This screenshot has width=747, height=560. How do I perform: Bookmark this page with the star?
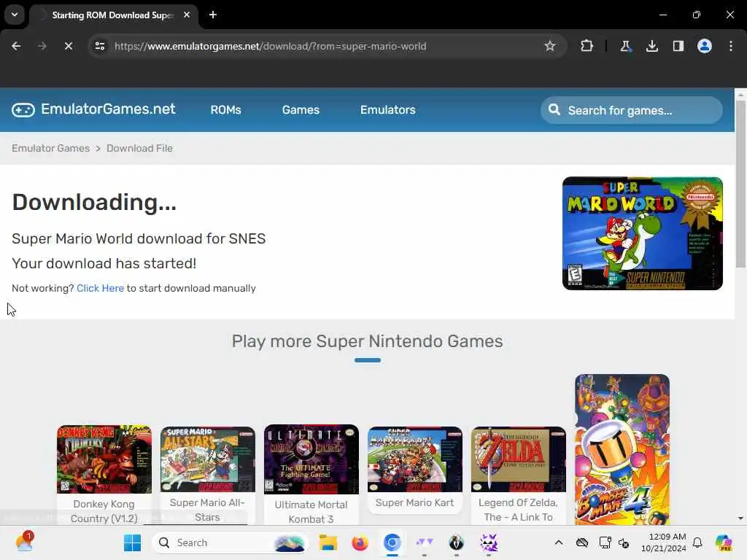[x=550, y=46]
